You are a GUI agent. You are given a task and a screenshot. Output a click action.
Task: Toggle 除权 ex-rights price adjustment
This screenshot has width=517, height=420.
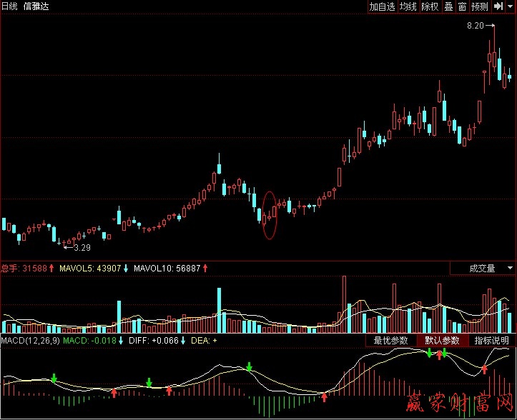[430, 6]
